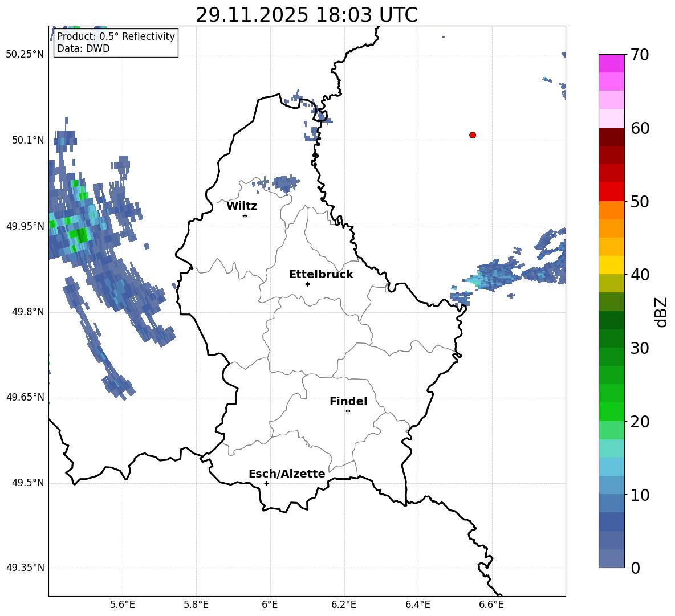
Task: Click the 60 tick on the colorbar
Action: (640, 128)
